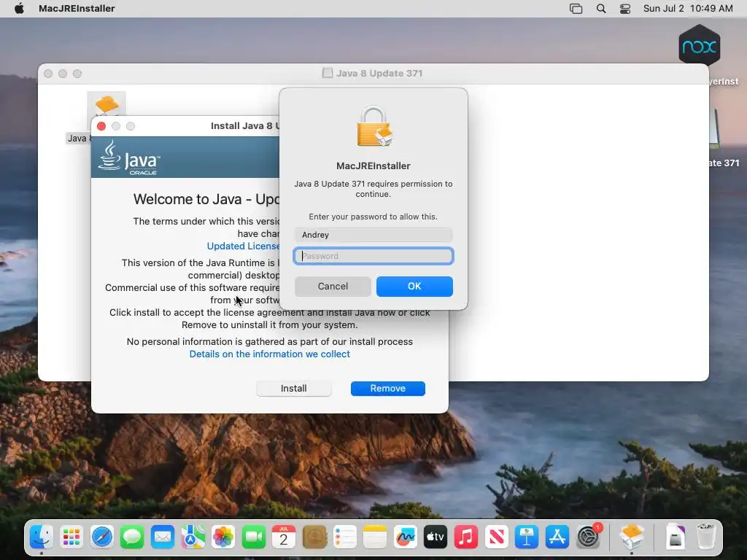
Task: Open Music from the Dock
Action: [x=466, y=537]
